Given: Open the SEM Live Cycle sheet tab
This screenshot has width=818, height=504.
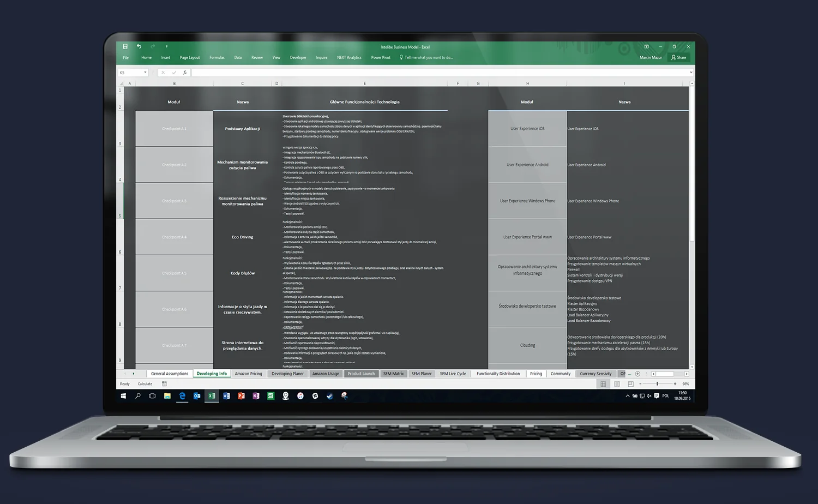Looking at the screenshot, I should point(453,374).
